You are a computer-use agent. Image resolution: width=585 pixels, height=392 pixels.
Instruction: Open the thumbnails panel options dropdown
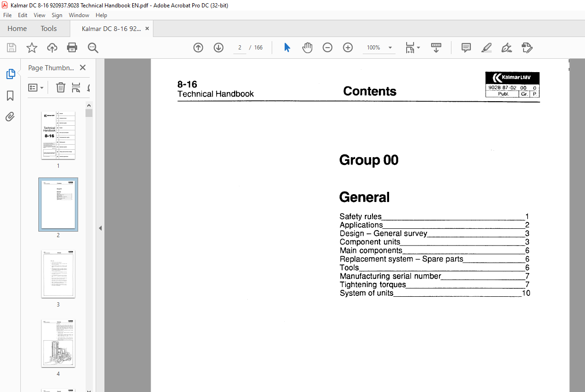[x=36, y=87]
